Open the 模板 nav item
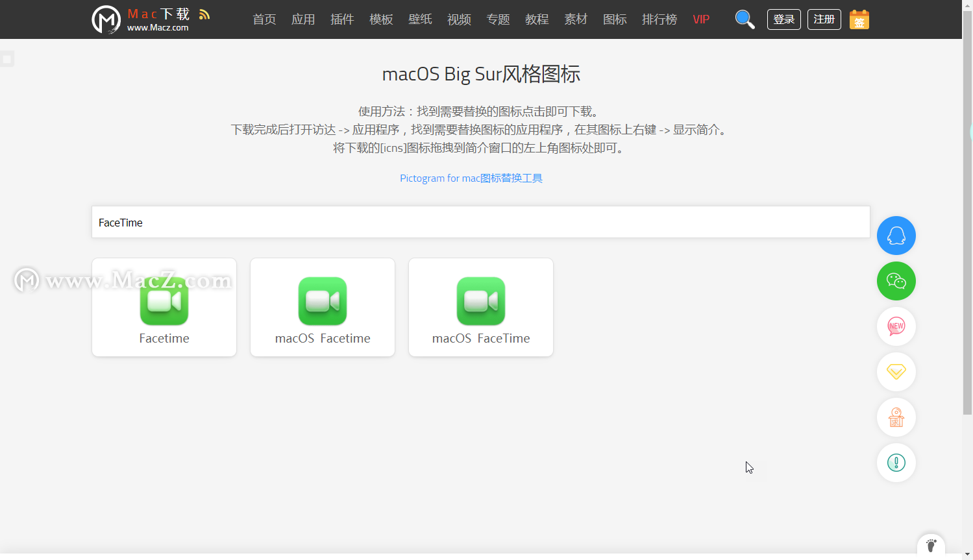The image size is (973, 560). (x=381, y=19)
